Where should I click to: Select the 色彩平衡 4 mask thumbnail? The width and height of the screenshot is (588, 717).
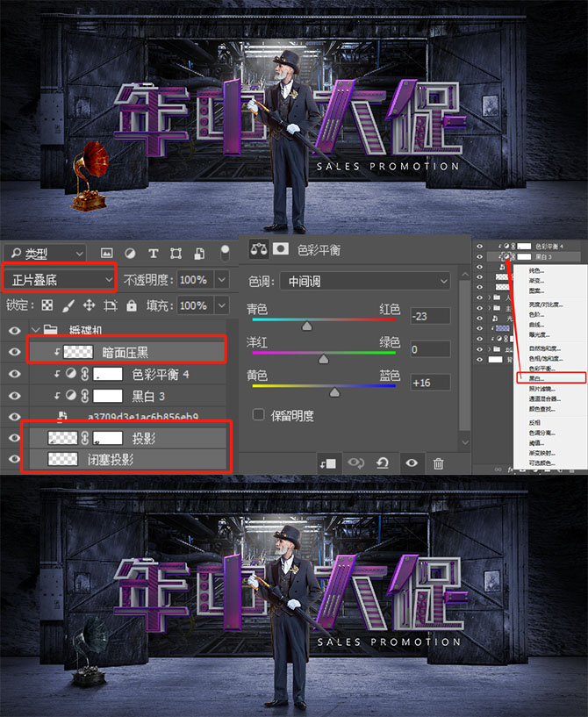(107, 374)
